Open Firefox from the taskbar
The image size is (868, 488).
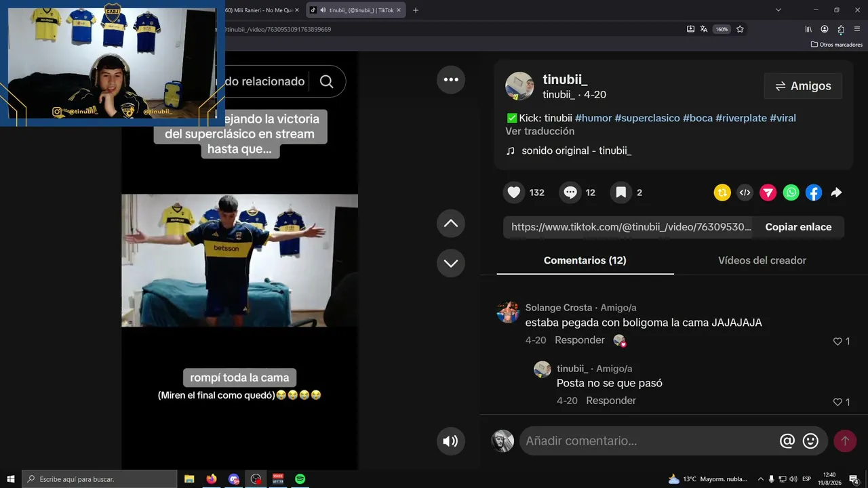[x=212, y=479]
